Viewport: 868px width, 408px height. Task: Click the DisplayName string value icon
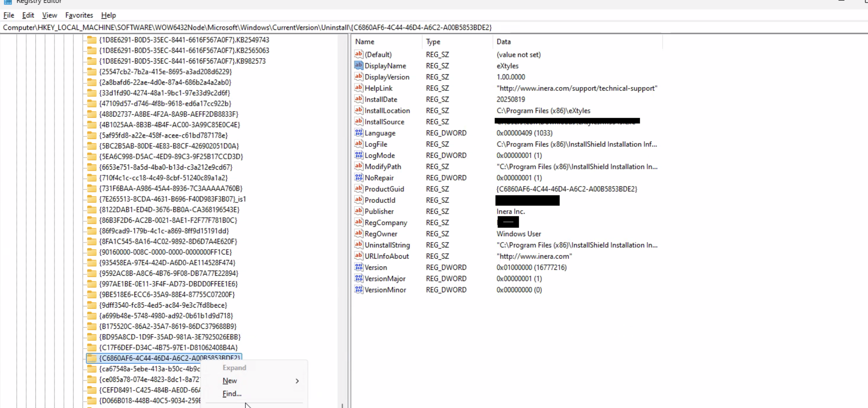(359, 65)
